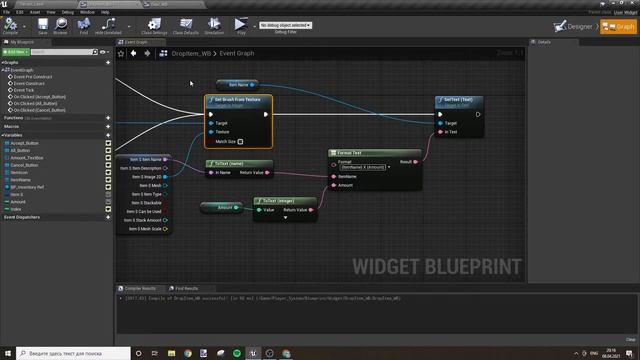
Task: Switch to Graph mode
Action: coord(618,27)
